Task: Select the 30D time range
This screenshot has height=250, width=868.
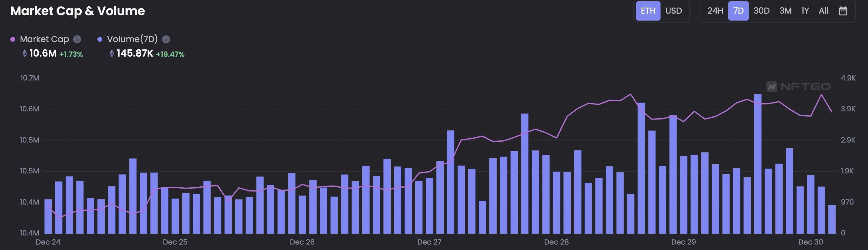Action: (761, 11)
